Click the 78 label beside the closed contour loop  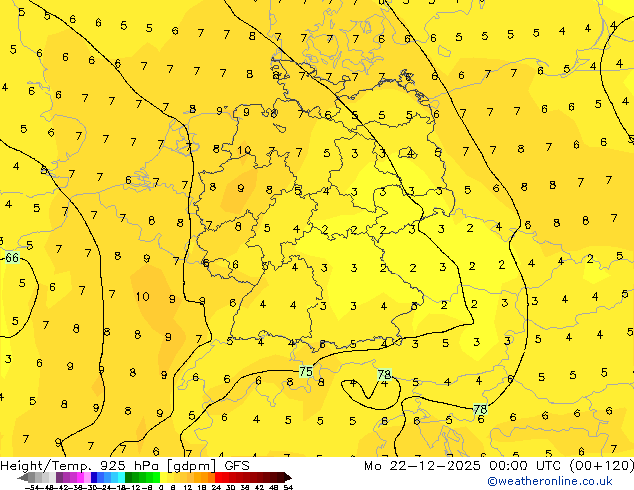click(x=384, y=374)
